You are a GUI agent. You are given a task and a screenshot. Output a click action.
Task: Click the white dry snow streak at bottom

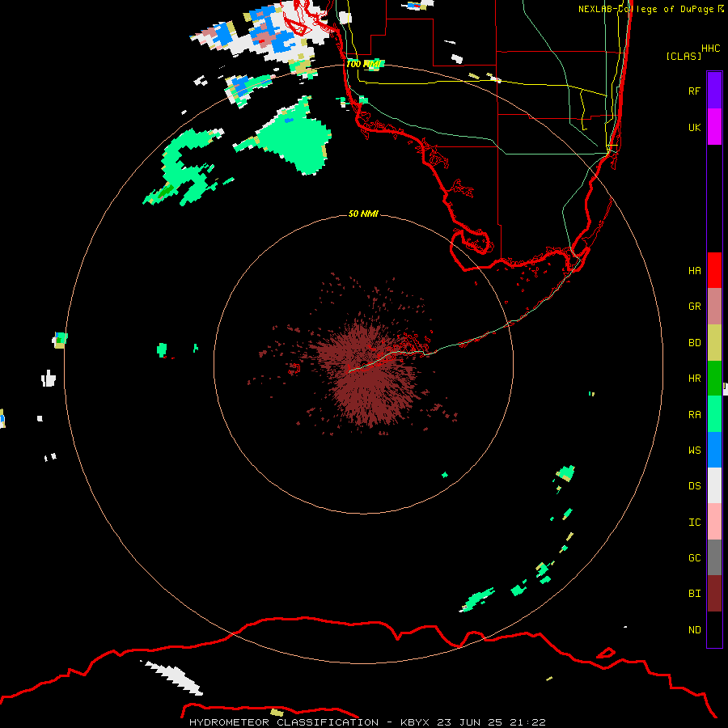tap(174, 677)
